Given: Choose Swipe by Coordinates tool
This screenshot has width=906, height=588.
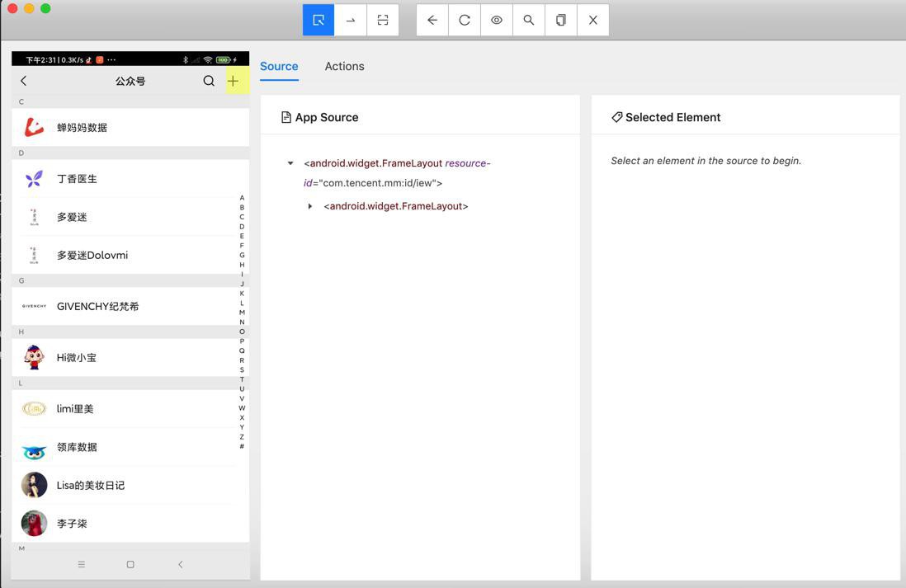Looking at the screenshot, I should [350, 21].
